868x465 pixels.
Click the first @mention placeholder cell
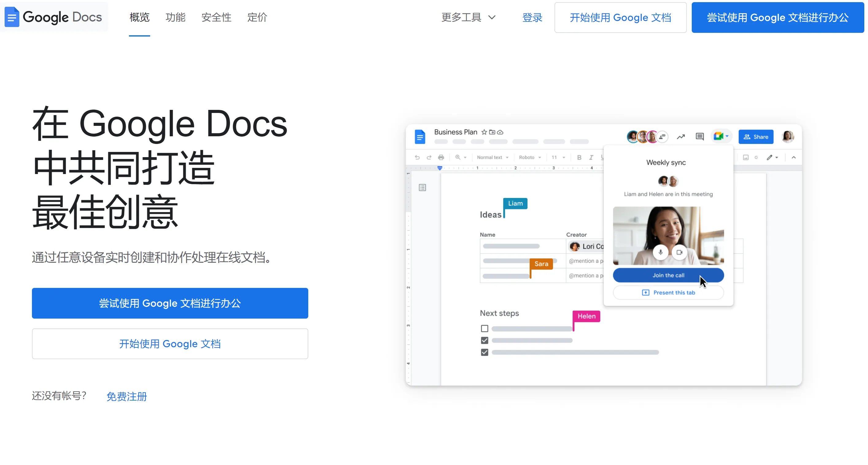(x=586, y=261)
